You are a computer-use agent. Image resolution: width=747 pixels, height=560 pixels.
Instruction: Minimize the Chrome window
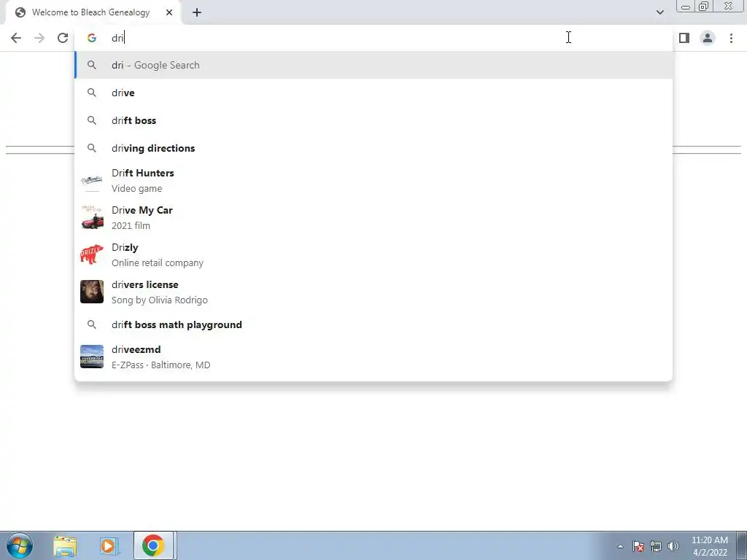coord(686,6)
